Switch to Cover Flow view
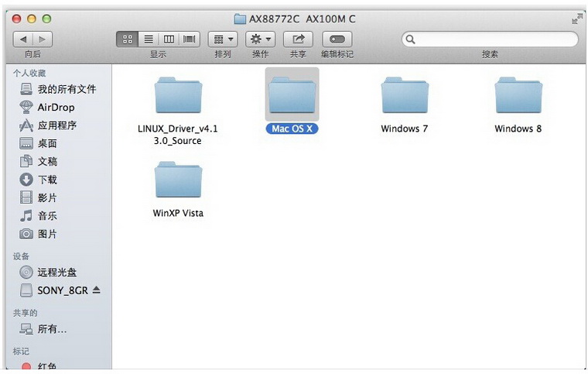588x374 pixels. click(189, 39)
